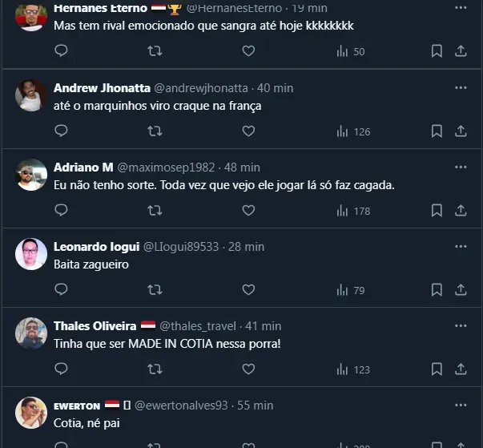The height and width of the screenshot is (448, 483).
Task: Click Adriano M's profile avatar
Action: [x=31, y=174]
